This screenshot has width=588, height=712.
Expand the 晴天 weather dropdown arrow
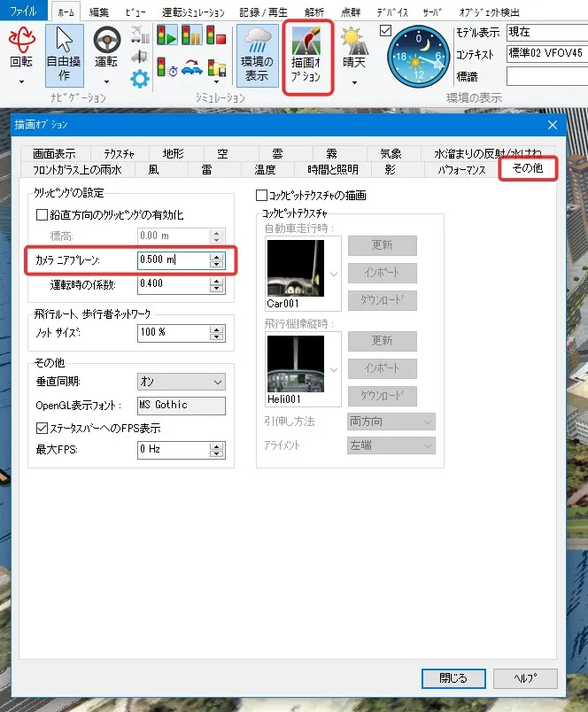click(x=354, y=82)
